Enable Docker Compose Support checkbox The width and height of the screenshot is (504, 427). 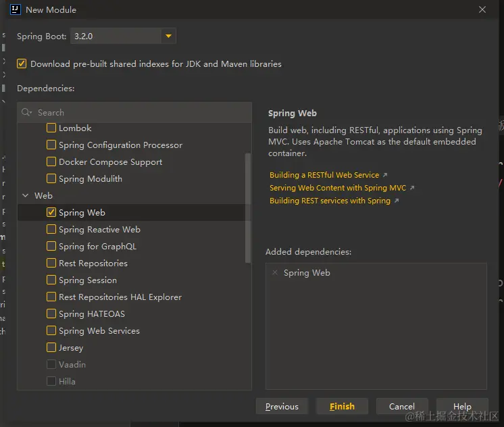coord(51,161)
